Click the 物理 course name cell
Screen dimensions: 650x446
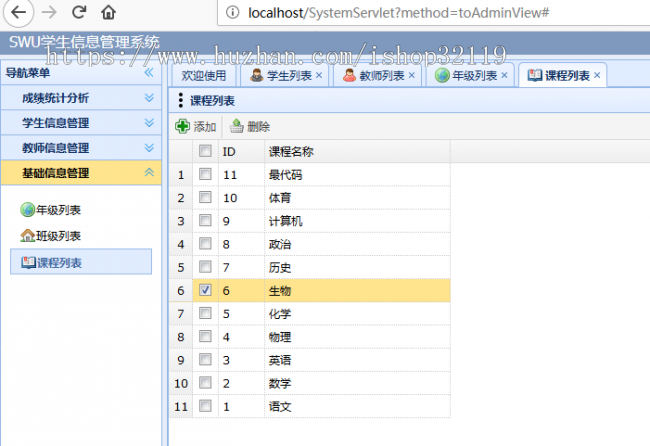357,337
